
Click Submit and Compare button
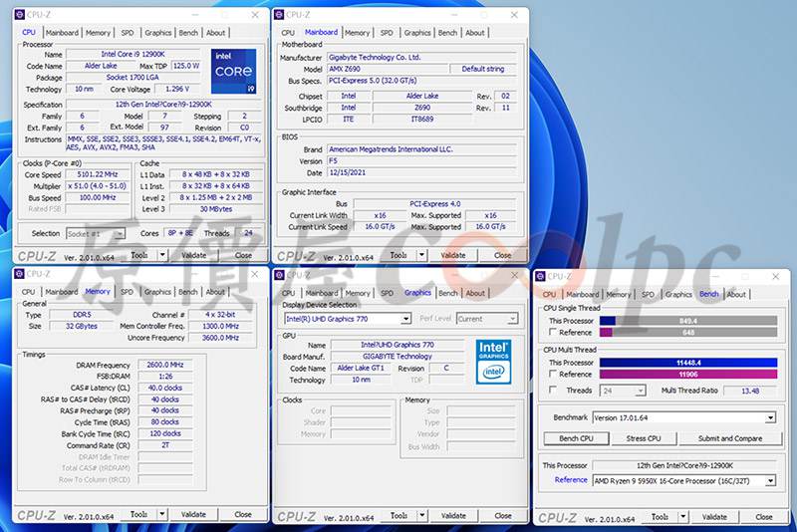click(730, 438)
